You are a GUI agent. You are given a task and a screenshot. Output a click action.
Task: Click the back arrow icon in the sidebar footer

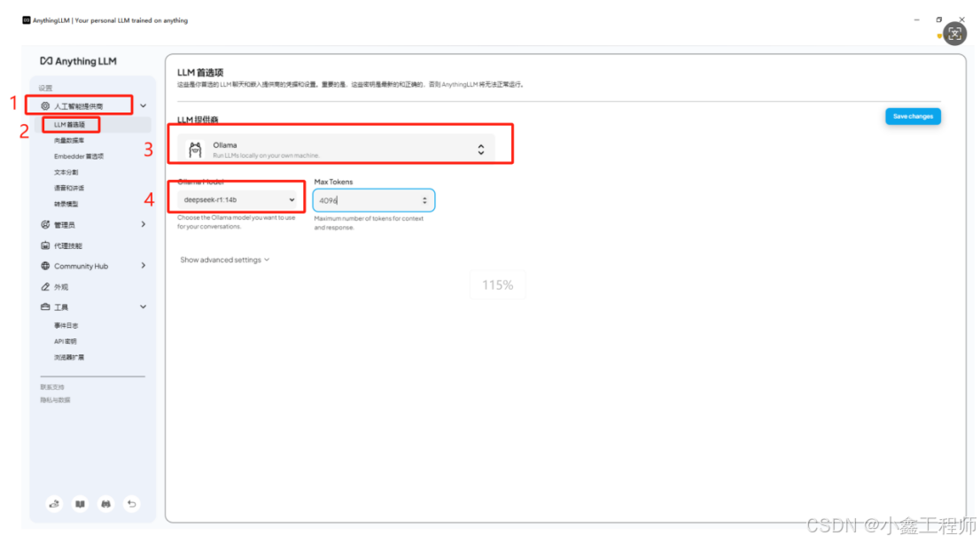pos(131,504)
